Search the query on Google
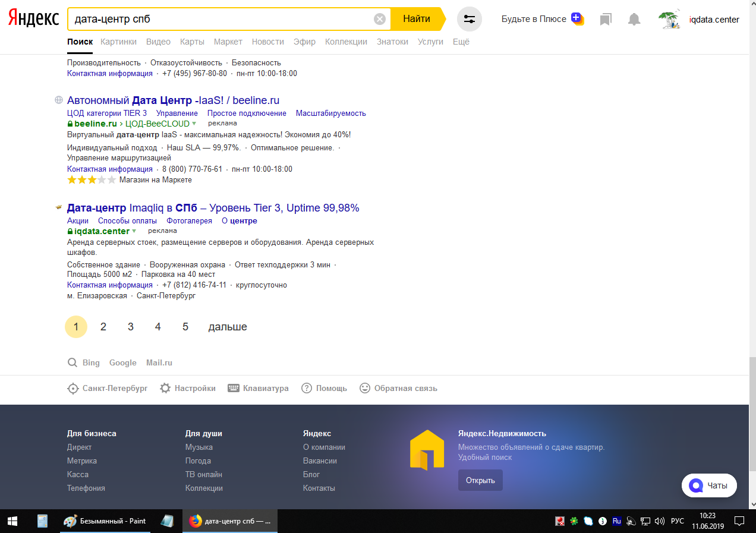The image size is (756, 533). tap(123, 362)
